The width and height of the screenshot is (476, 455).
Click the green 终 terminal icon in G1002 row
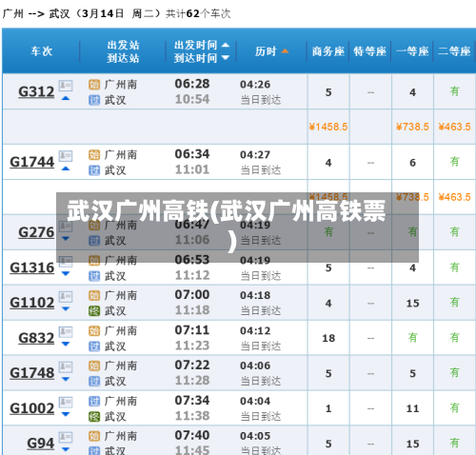(x=94, y=417)
